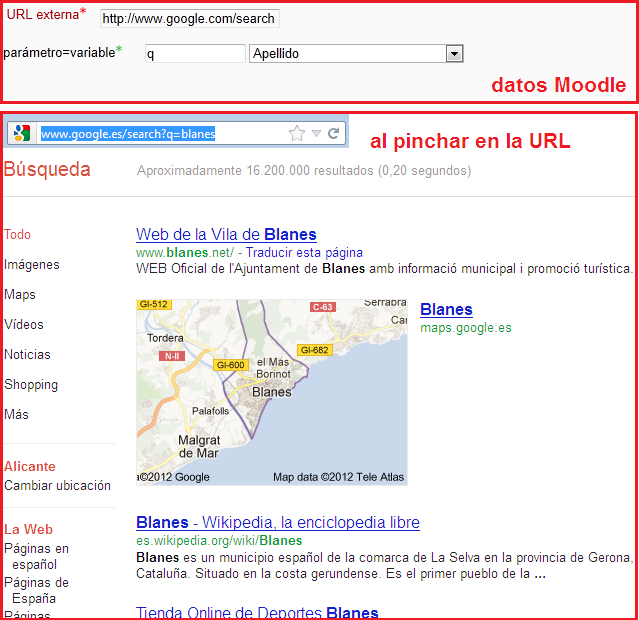
Task: Open the Blanes maps.google.es link
Action: click(446, 309)
